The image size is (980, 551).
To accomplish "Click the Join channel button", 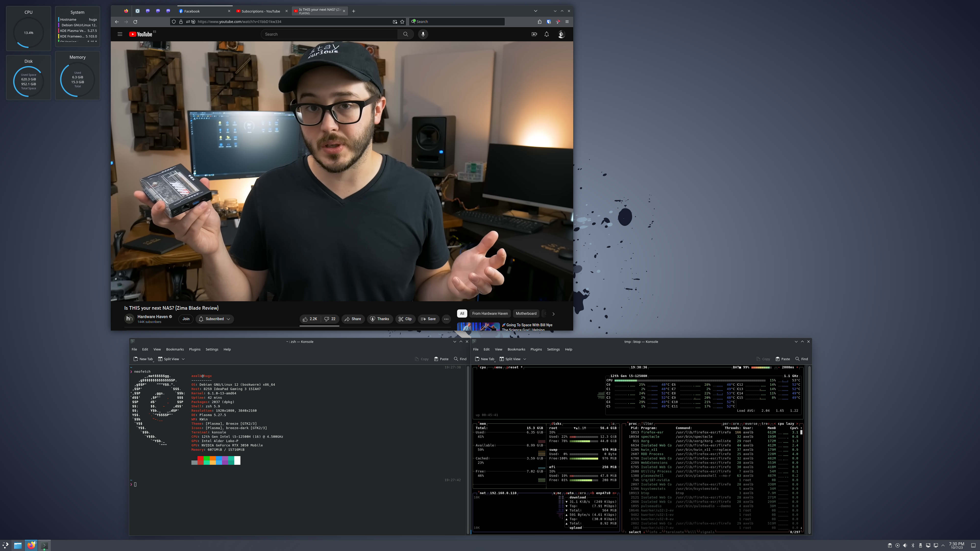I will pyautogui.click(x=186, y=319).
